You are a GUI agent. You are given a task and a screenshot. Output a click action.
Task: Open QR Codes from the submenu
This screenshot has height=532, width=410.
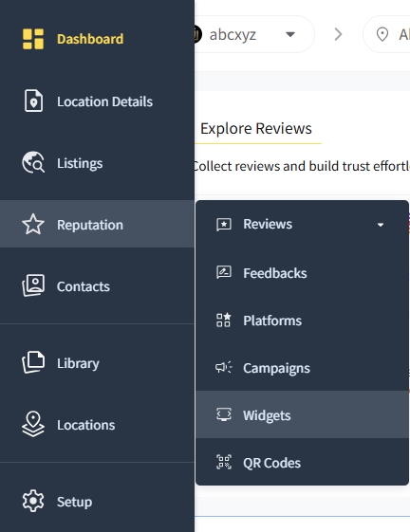[302, 463]
